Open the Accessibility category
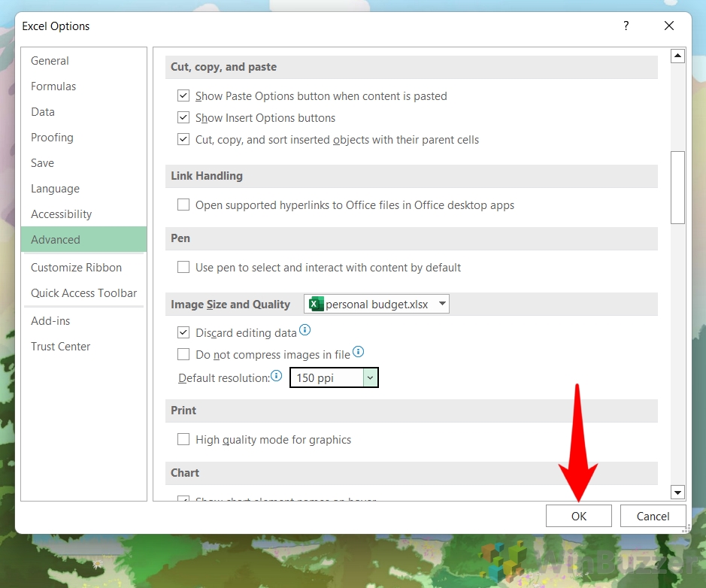The image size is (706, 588). [83, 214]
